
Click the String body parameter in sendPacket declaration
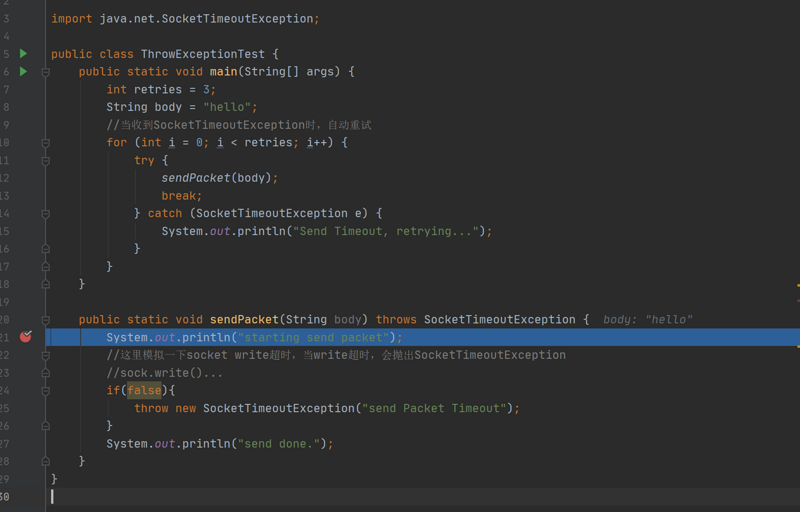(323, 320)
